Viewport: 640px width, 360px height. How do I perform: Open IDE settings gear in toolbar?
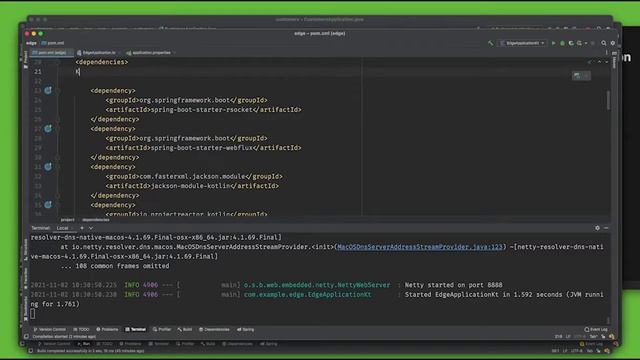point(613,43)
